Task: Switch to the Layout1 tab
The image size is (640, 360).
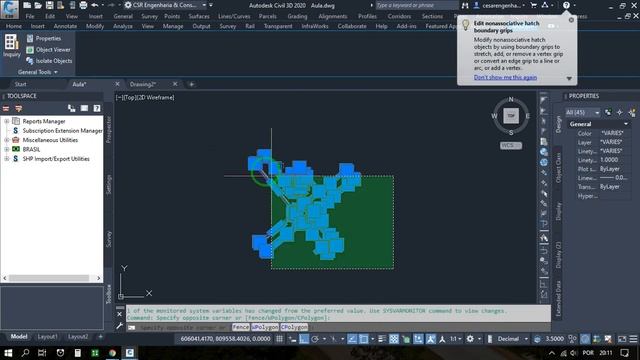Action: (x=47, y=337)
